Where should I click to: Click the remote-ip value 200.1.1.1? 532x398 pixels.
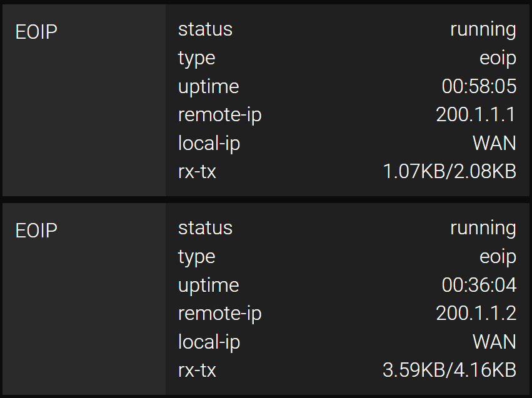[x=476, y=114]
